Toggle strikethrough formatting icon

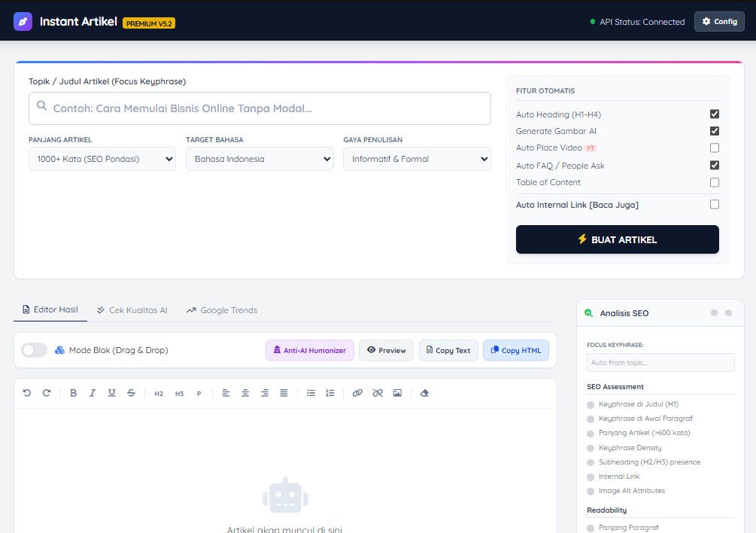(x=131, y=393)
